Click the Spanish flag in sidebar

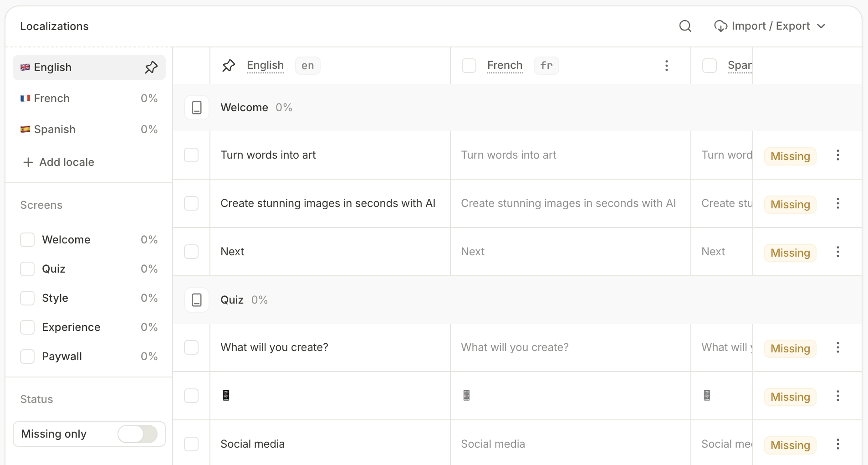25,129
